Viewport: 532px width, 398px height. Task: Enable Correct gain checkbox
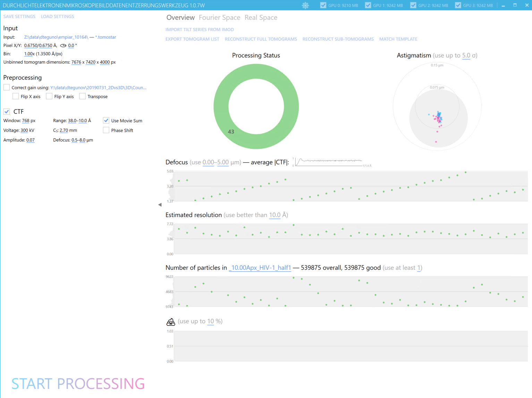pos(7,87)
